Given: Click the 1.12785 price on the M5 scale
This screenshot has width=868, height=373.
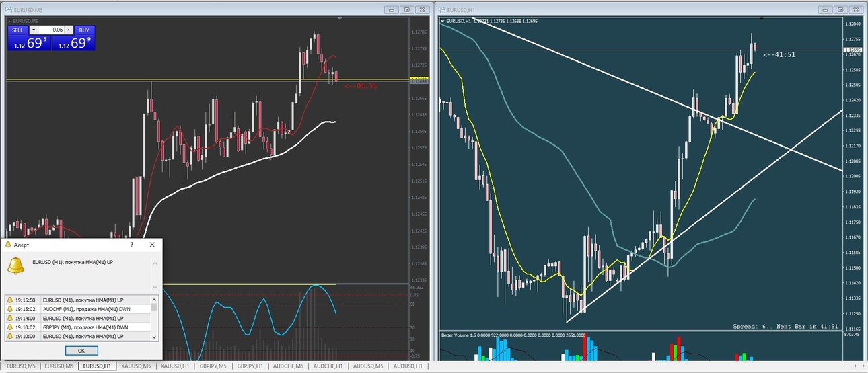Looking at the screenshot, I should tap(419, 32).
